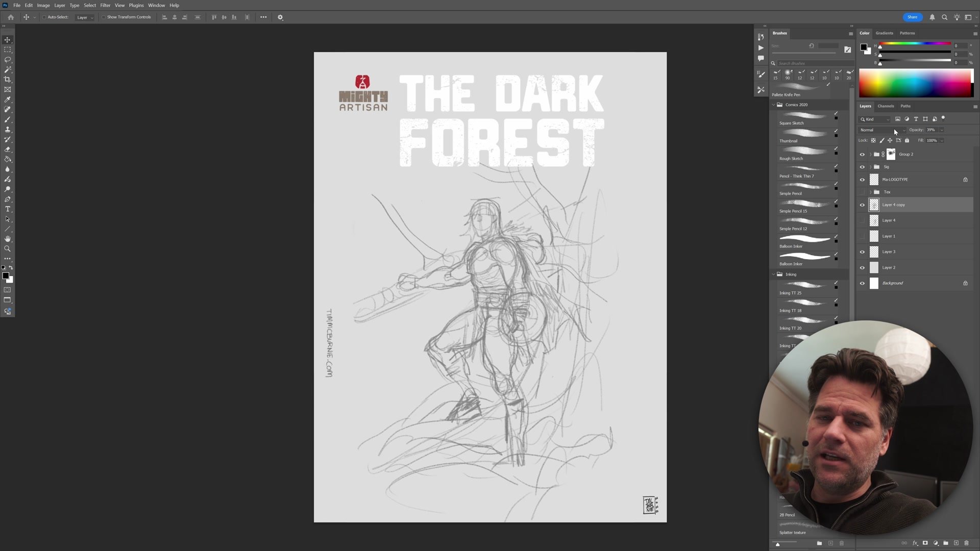Select the Horizontal Type tool
980x551 pixels.
(8, 209)
